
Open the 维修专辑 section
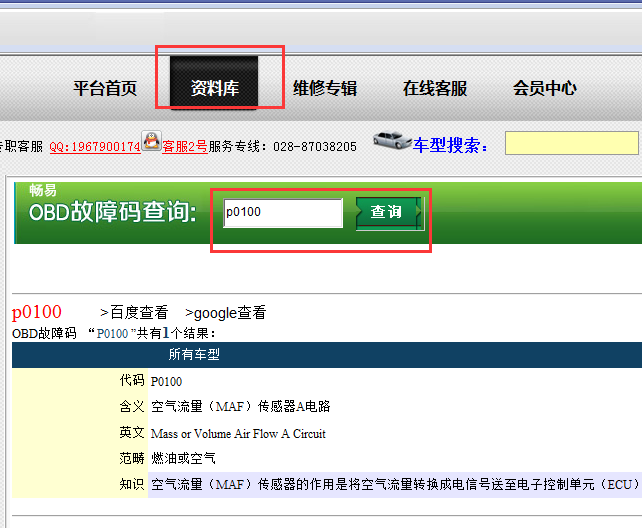click(x=325, y=88)
